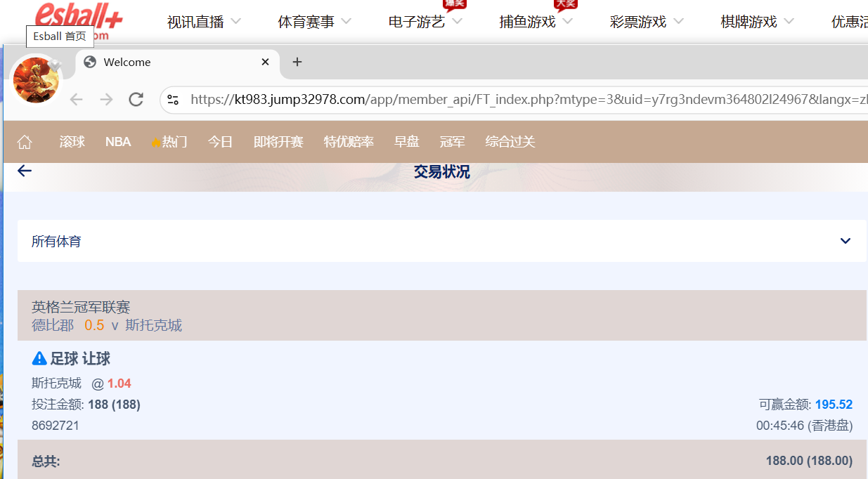Select 综合过关 in the sports menu

pos(509,141)
